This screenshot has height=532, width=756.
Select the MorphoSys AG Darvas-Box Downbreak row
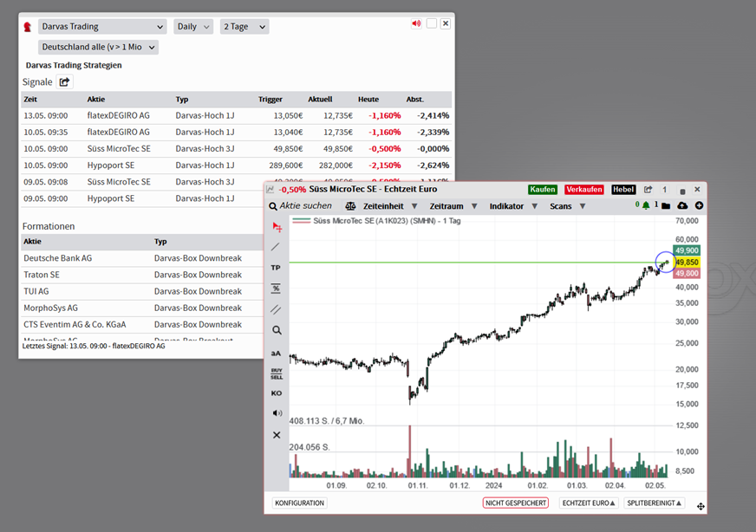pyautogui.click(x=143, y=308)
